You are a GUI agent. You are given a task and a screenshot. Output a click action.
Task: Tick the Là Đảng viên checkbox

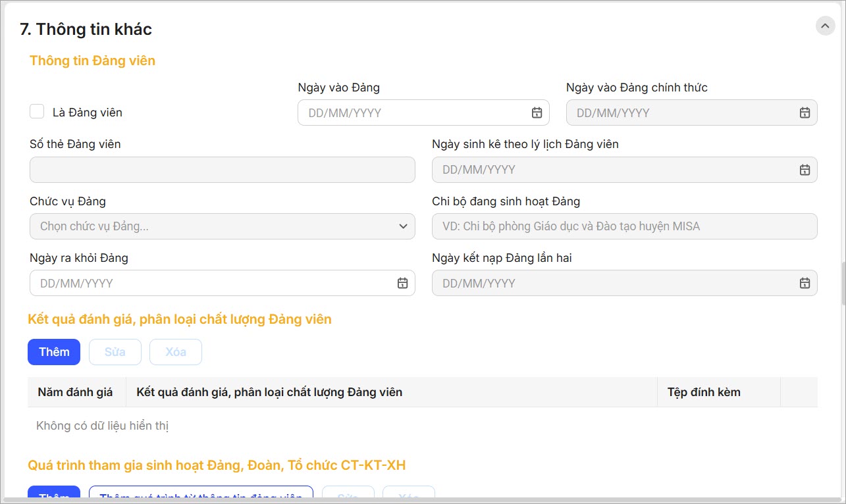[37, 112]
